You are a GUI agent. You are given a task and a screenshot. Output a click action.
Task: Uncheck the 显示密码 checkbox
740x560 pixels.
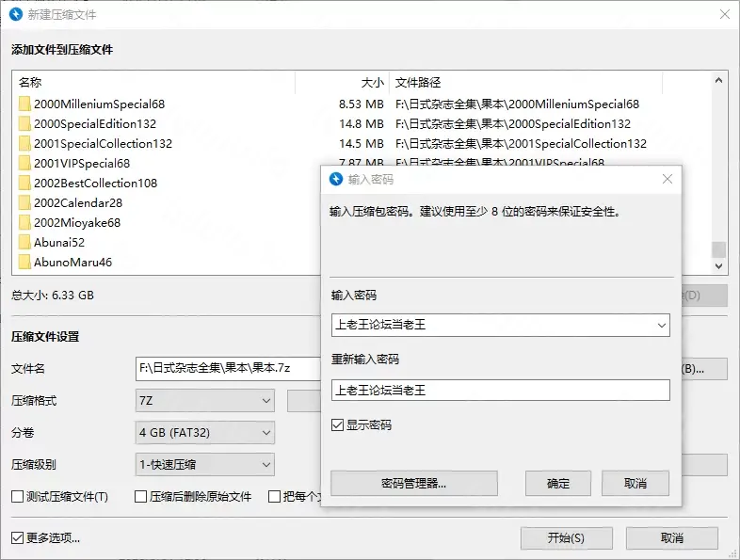click(338, 425)
